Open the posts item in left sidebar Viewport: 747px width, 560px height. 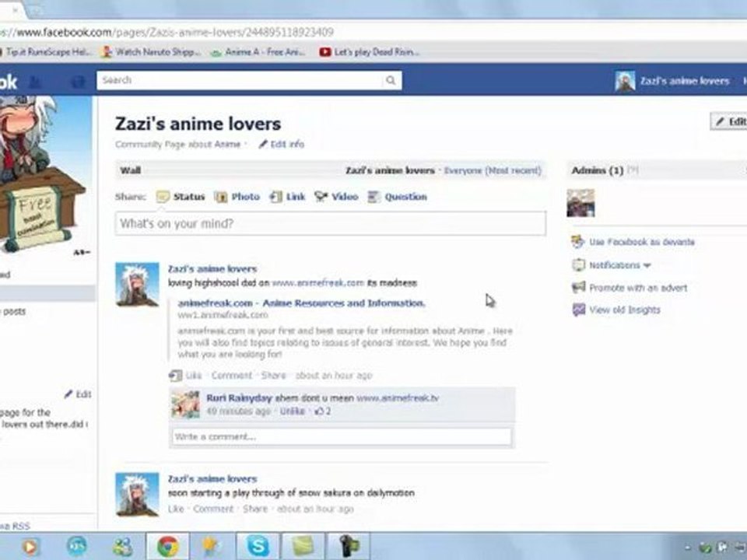point(13,311)
